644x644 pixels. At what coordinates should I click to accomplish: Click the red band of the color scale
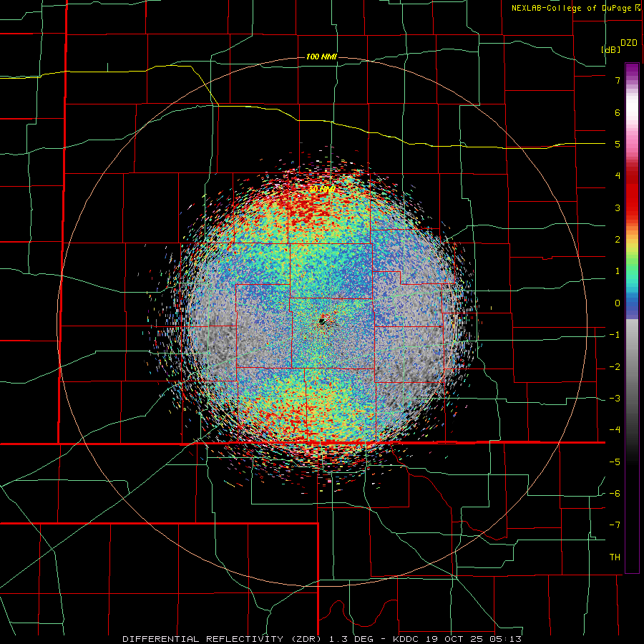pos(632,193)
